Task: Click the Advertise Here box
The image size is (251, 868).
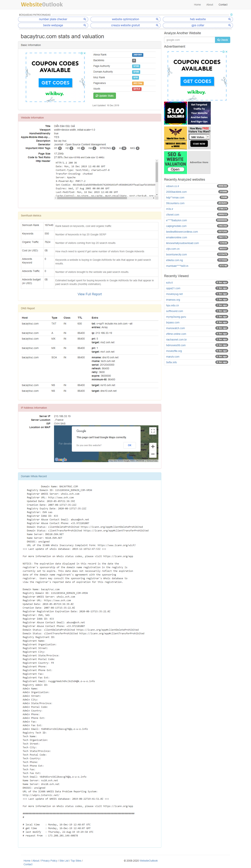Action: 199,162
